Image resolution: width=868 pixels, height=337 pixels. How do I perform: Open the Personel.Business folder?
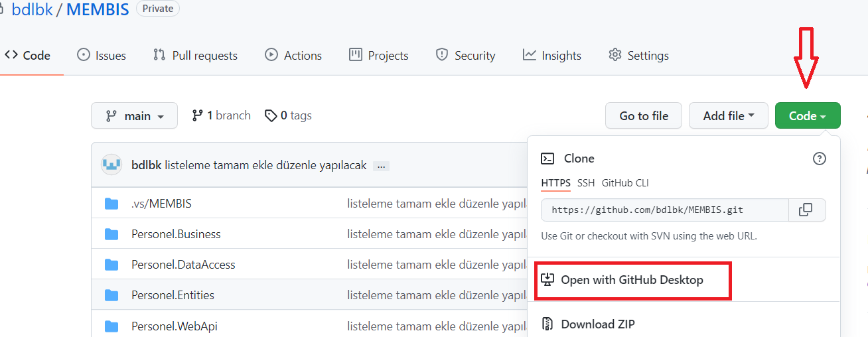point(176,234)
